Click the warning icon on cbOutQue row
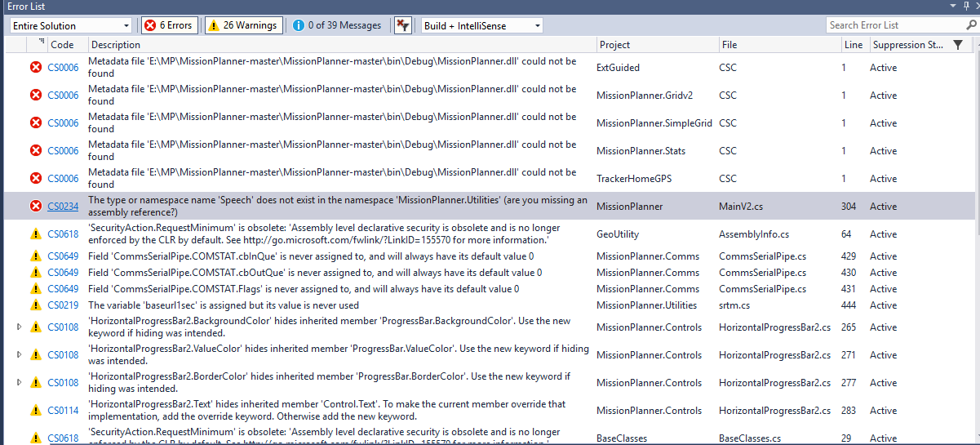 coord(36,273)
